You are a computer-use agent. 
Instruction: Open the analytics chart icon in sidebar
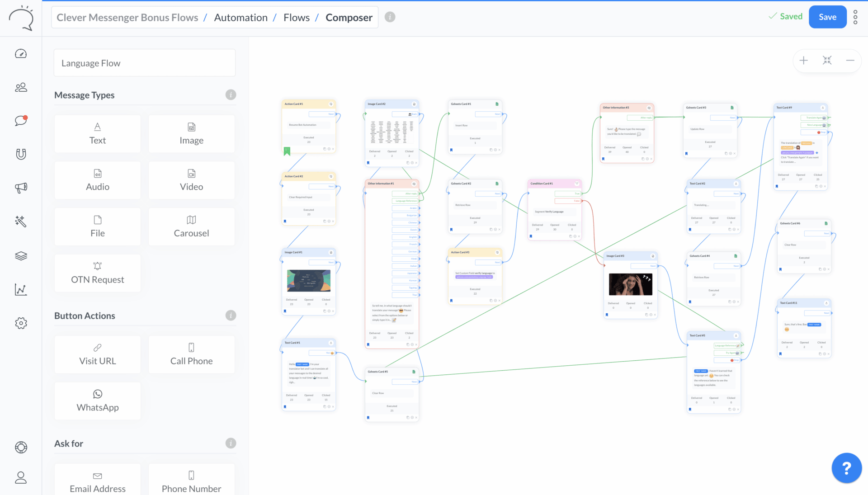(x=21, y=289)
